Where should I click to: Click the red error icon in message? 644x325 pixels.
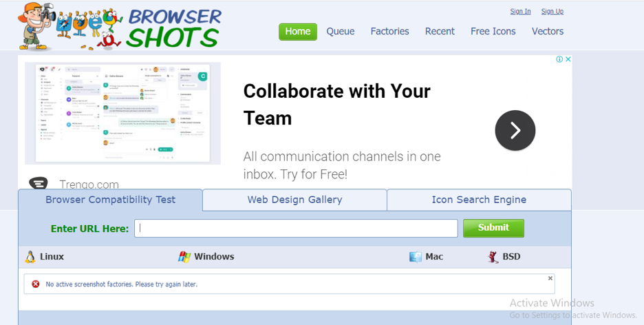pos(36,284)
